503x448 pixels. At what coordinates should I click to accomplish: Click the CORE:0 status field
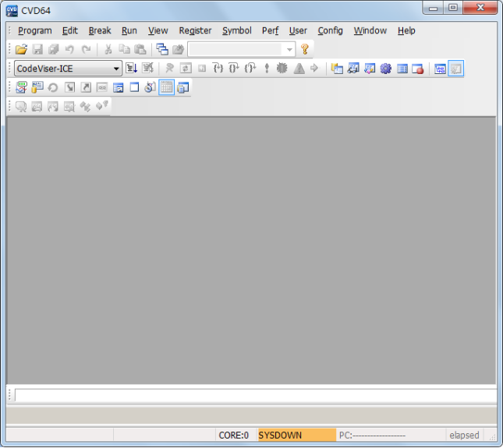(233, 436)
